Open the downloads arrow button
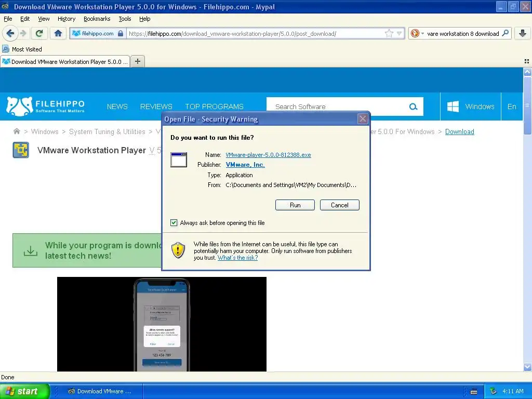This screenshot has width=532, height=399. click(523, 33)
